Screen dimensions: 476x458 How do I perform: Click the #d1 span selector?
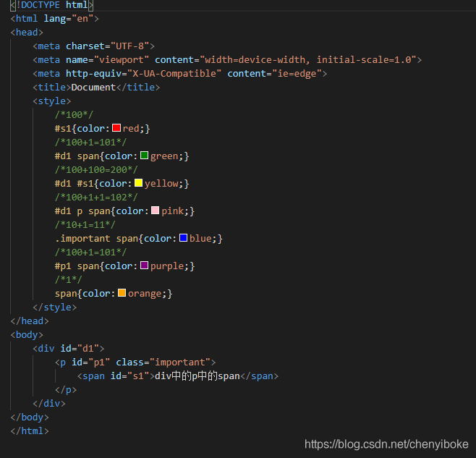pyautogui.click(x=77, y=156)
